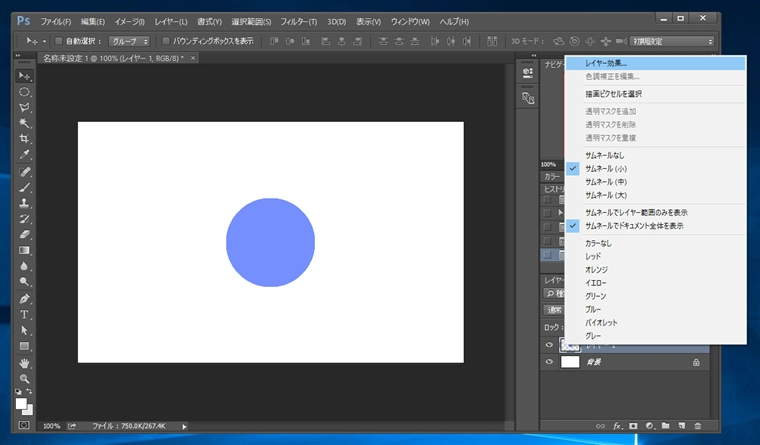Select the History Brush tool
760x445 pixels.
24,219
